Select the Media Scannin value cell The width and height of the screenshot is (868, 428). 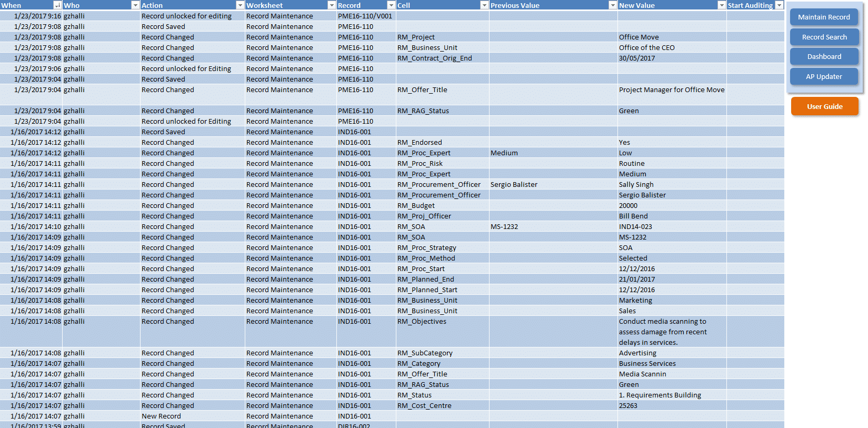pyautogui.click(x=672, y=374)
